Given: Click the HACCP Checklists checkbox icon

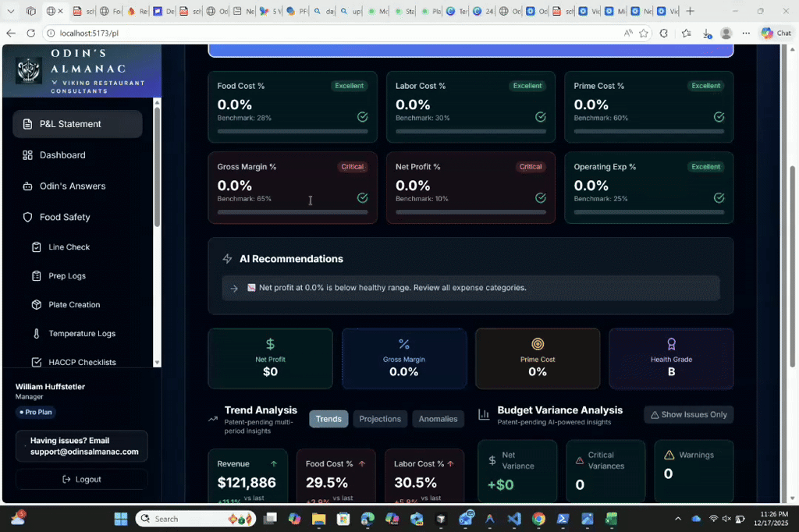Looking at the screenshot, I should coord(36,362).
